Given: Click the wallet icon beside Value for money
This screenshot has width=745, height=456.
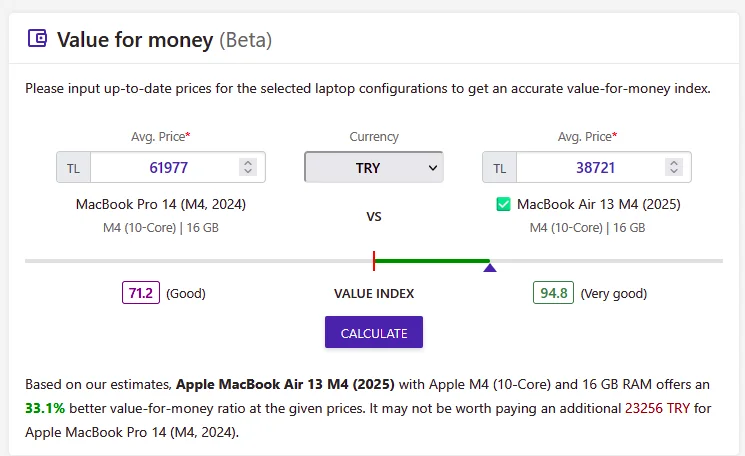Looking at the screenshot, I should coord(37,39).
